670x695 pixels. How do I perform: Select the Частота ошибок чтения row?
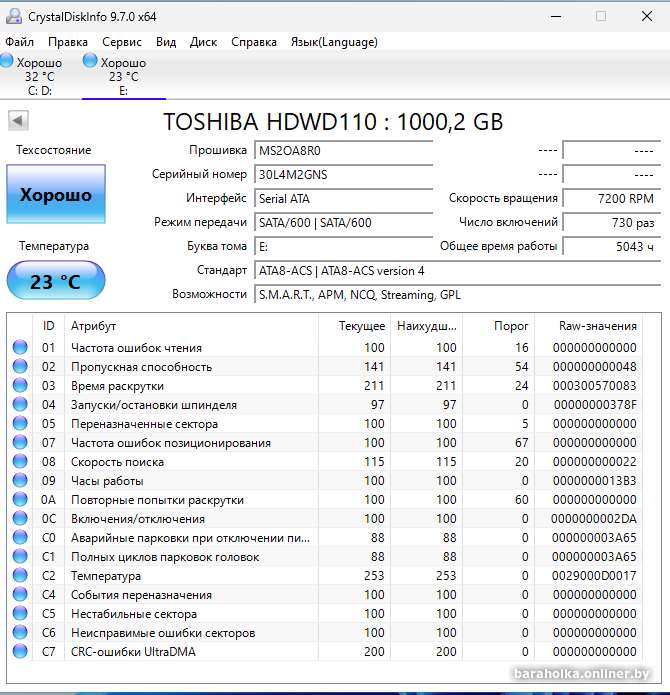[x=325, y=348]
